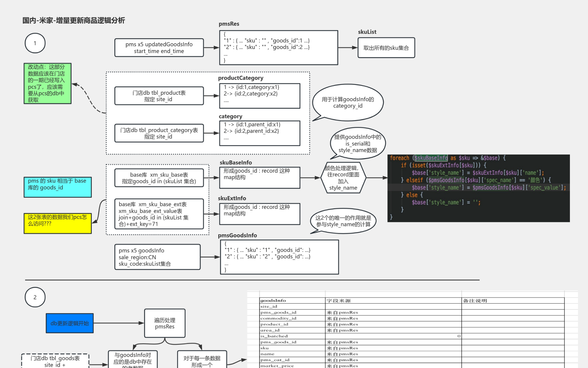Select the pms x5 goodsInfo query box
Screen dimensions: 588x368
(157, 257)
